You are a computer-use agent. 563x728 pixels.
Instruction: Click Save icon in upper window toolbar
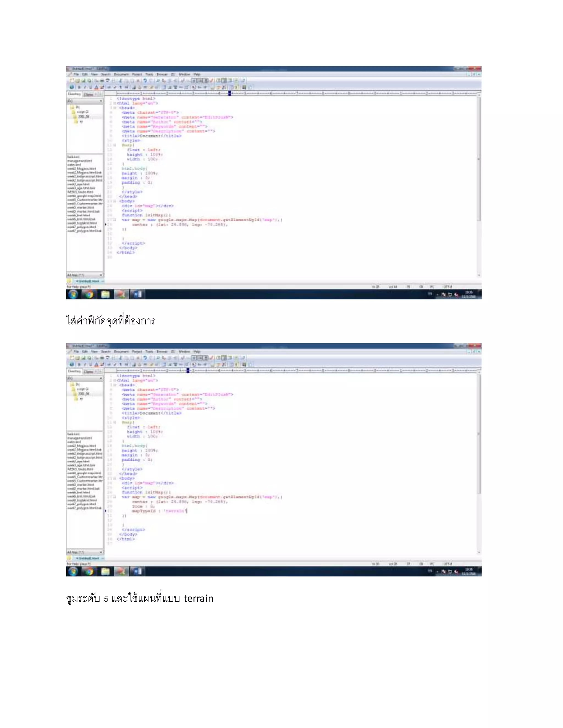pos(83,81)
